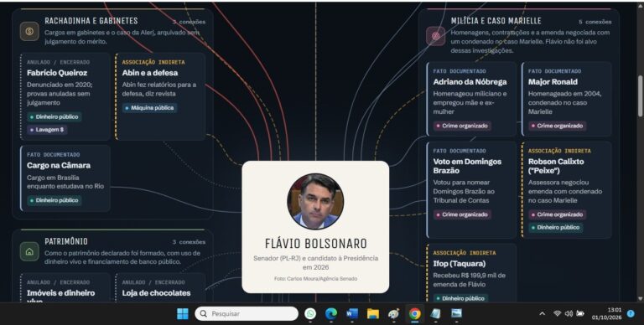The image size is (644, 325).
Task: Open the Abin e a defesa card
Action: click(161, 96)
